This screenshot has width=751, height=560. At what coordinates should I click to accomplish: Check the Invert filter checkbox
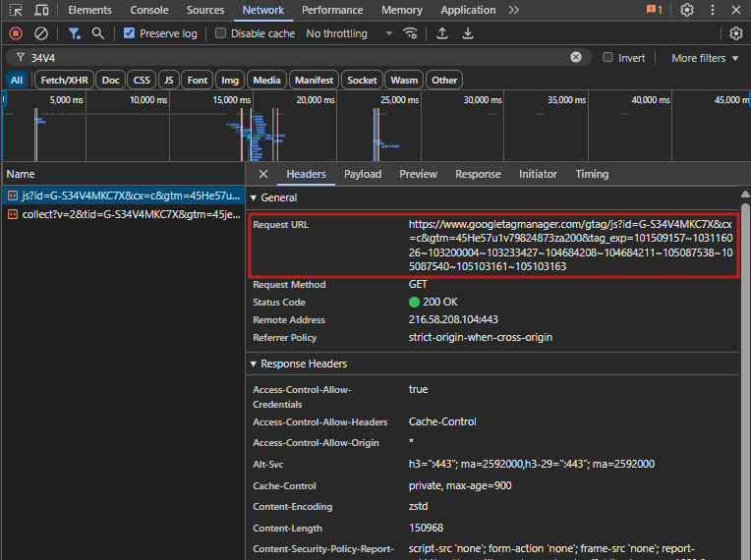pos(608,58)
